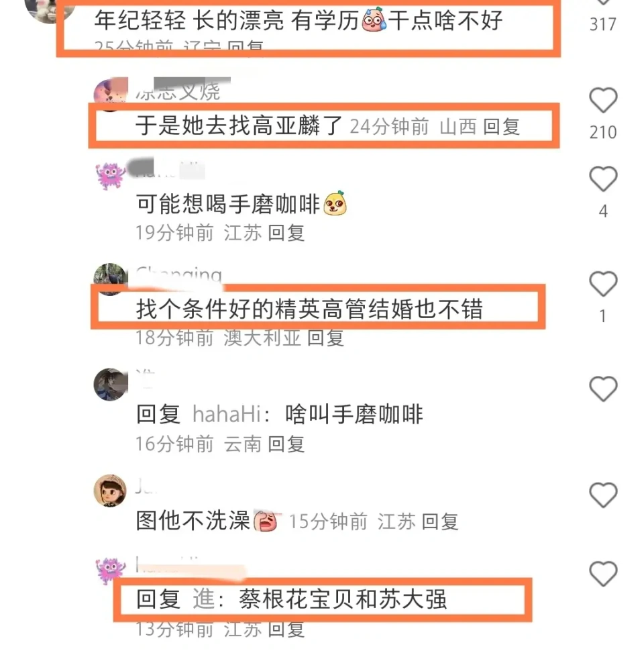The image size is (644, 651).
Task: Like the 蔡根花宝贝和苏大强 reply
Action: (x=603, y=573)
